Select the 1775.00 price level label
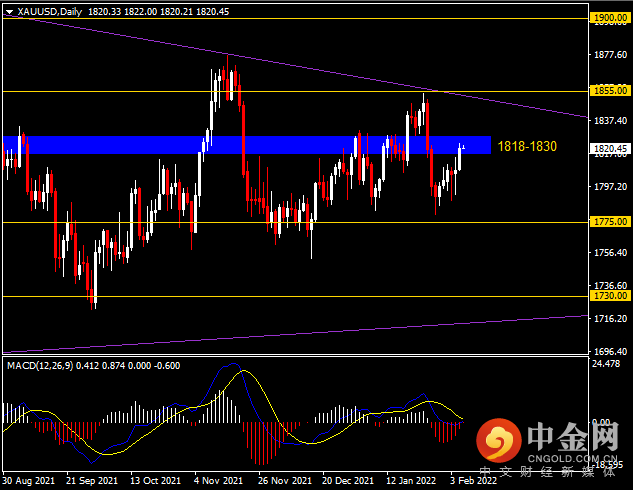The width and height of the screenshot is (633, 490). coord(611,222)
